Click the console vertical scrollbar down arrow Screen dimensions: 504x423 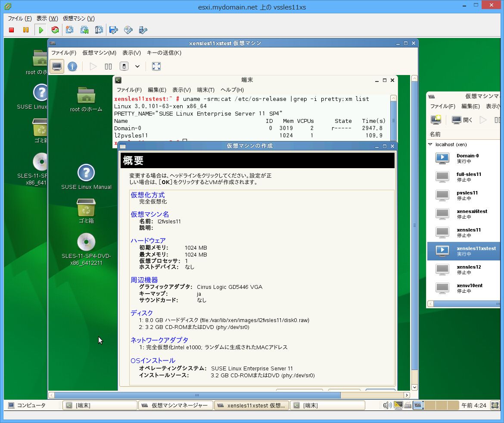(414, 387)
